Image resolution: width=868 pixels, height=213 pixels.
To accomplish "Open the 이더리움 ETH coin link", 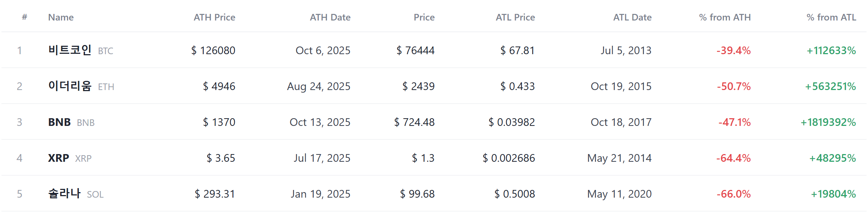I will 81,86.
